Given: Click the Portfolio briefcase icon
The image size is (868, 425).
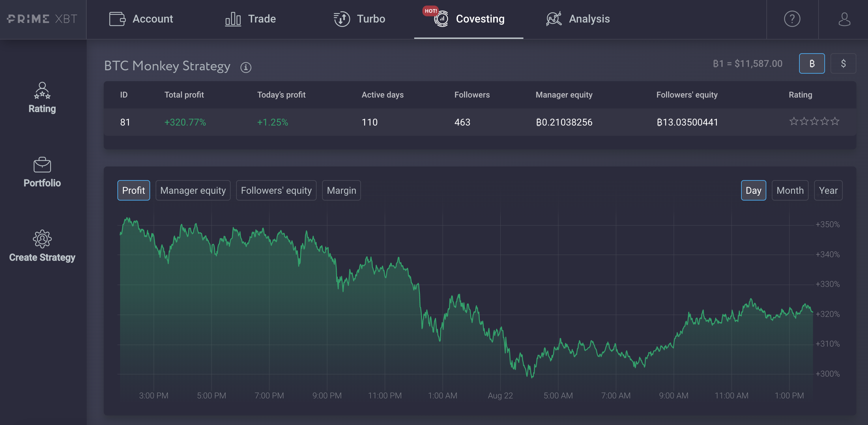Looking at the screenshot, I should click(x=42, y=165).
